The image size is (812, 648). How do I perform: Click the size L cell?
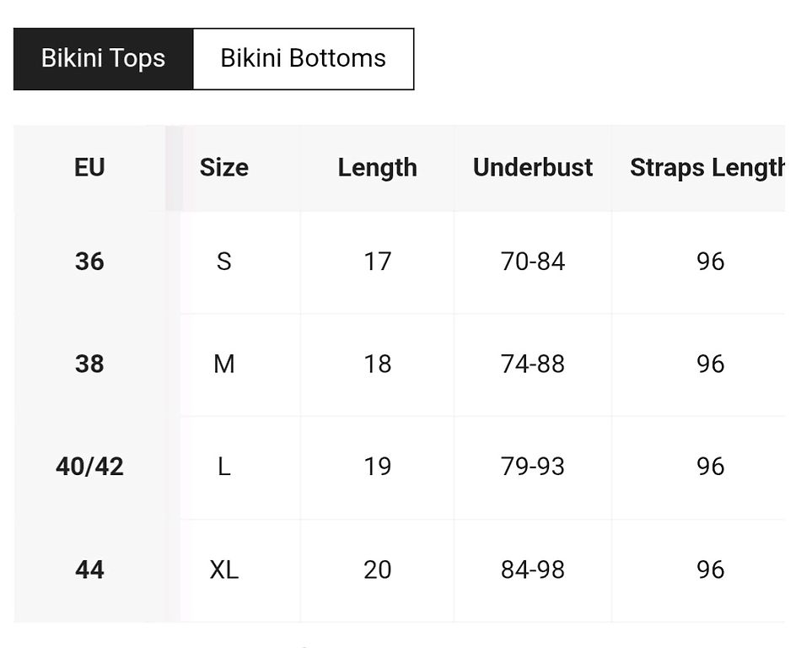click(x=223, y=467)
